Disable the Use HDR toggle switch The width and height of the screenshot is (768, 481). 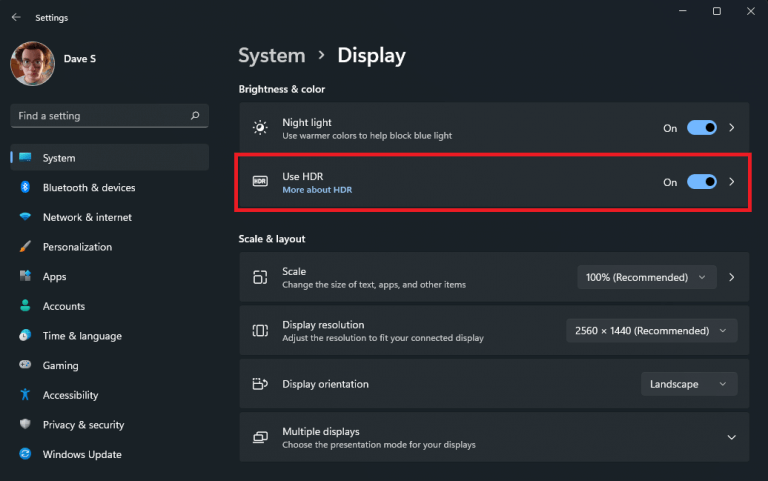click(702, 182)
